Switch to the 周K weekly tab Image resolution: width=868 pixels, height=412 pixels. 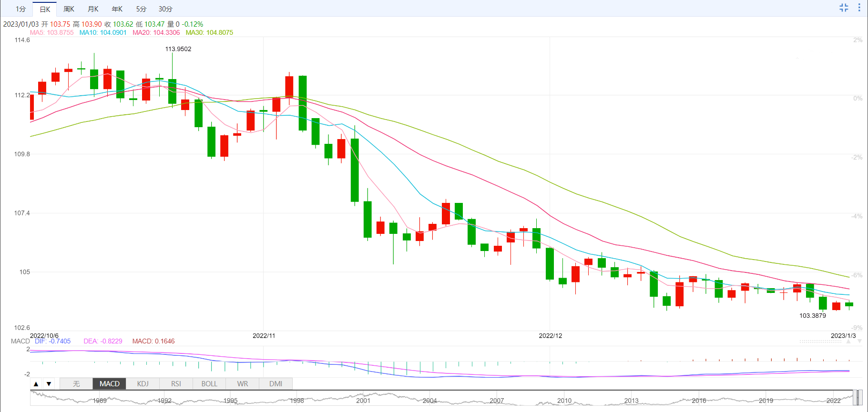69,9
